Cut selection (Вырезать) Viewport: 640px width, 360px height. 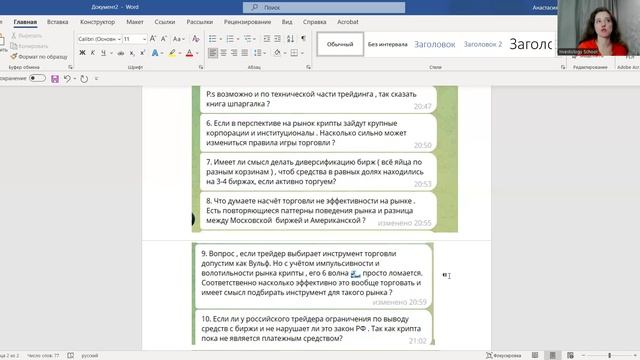click(27, 36)
